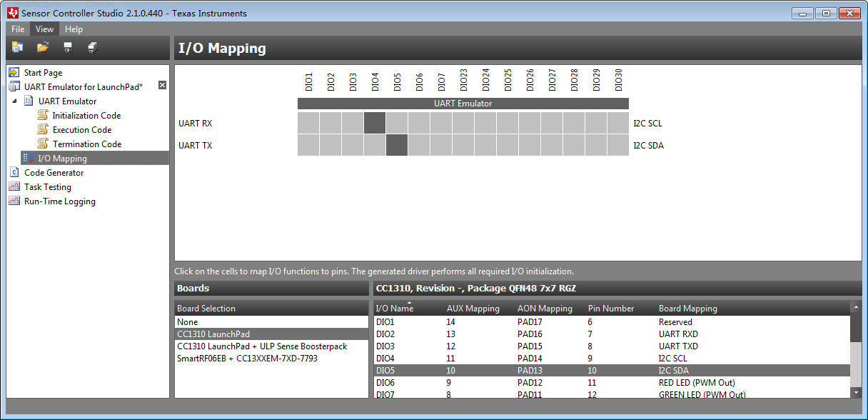Select the DIO2 row in pin table
This screenshot has width=868, height=420.
click(612, 334)
